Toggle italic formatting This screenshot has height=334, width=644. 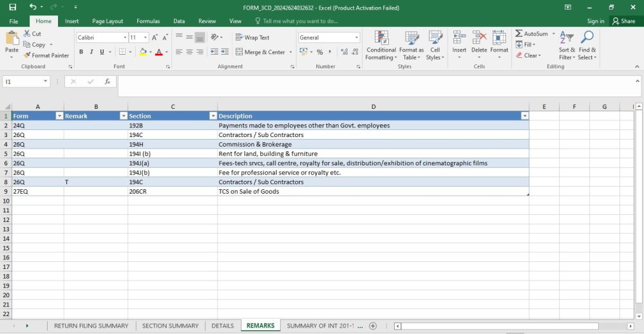coord(91,51)
